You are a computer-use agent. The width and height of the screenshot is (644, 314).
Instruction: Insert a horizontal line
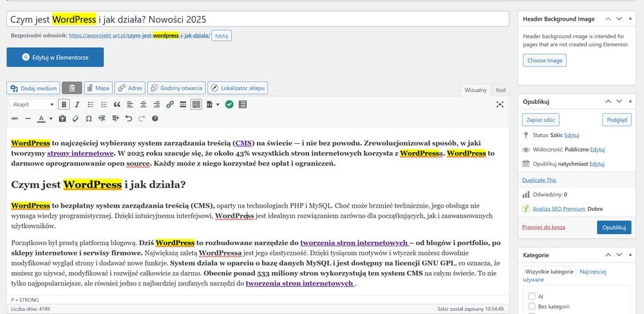click(x=28, y=119)
